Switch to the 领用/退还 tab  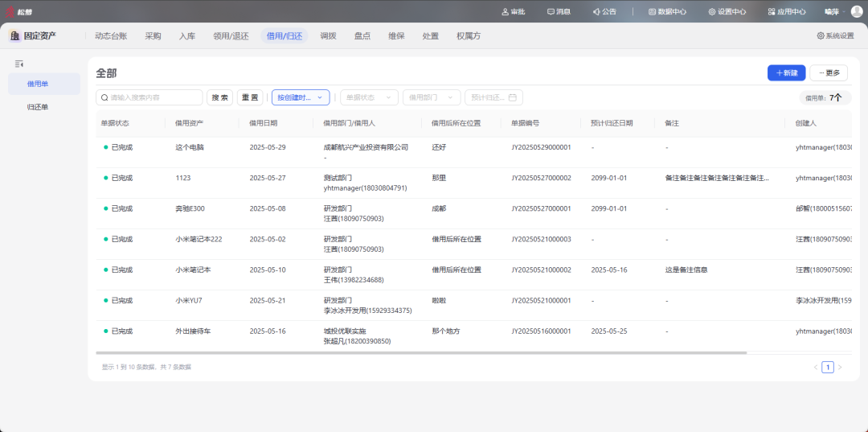231,36
